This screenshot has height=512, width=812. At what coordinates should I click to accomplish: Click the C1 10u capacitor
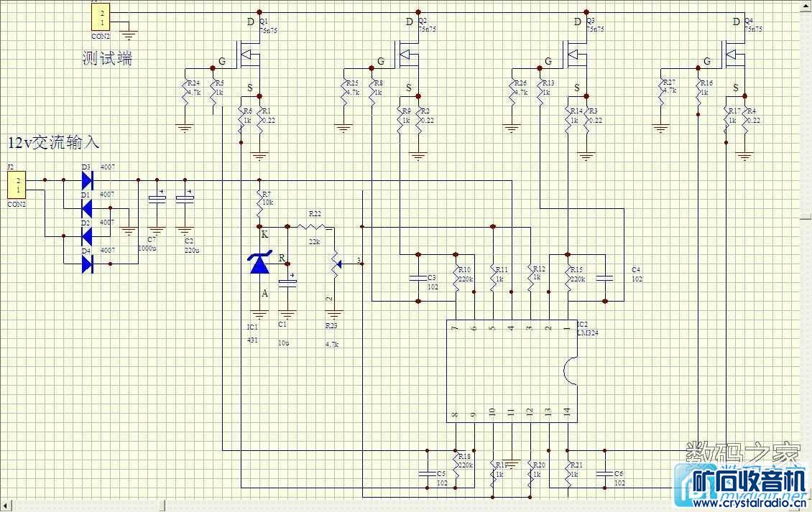[x=287, y=284]
